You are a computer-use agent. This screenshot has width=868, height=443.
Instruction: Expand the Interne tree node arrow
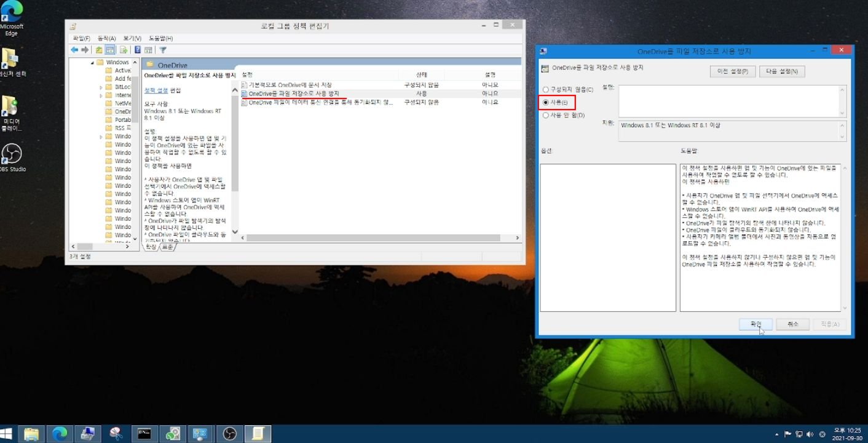(x=101, y=95)
